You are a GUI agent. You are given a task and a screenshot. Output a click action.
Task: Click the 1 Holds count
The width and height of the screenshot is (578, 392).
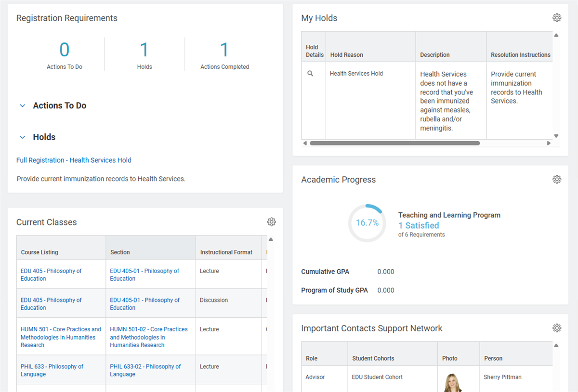[144, 50]
